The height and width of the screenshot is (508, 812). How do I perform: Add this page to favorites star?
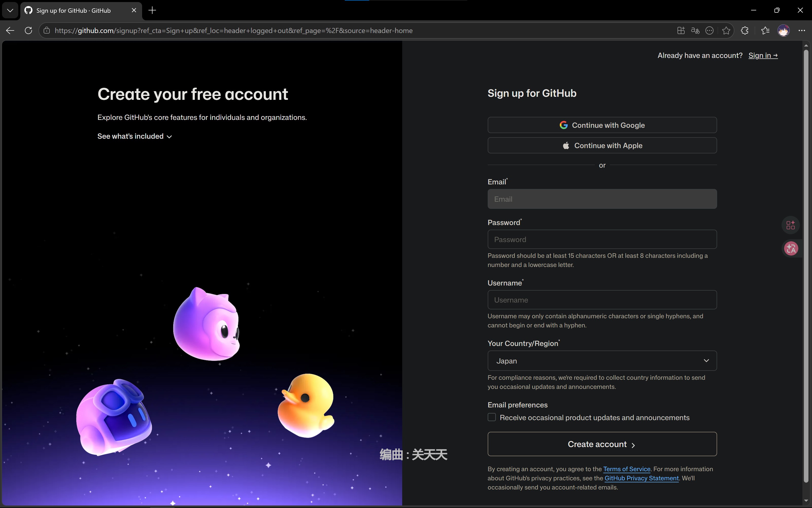pyautogui.click(x=726, y=30)
